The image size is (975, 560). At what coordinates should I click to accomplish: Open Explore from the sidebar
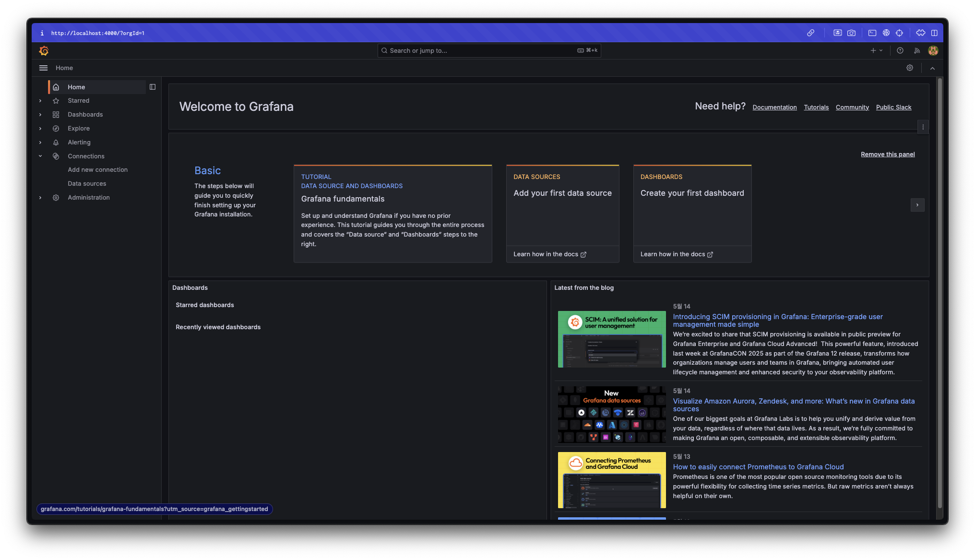[79, 128]
